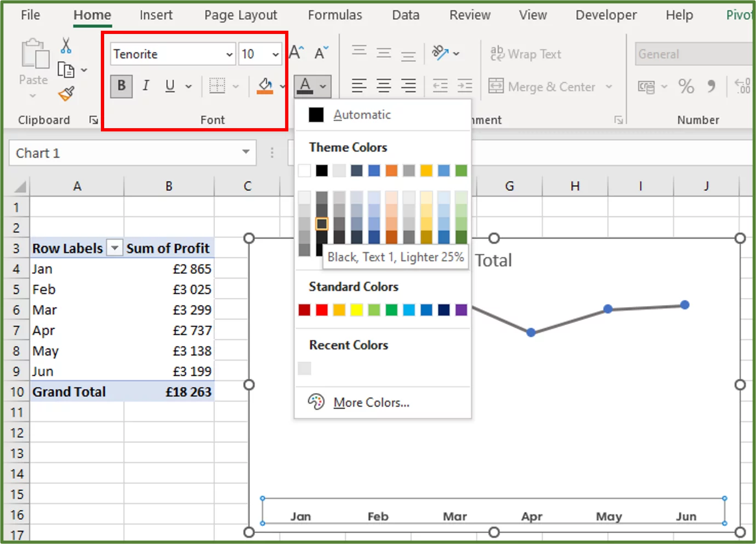Apply underline formatting
Viewport: 756px width, 544px height.
169,86
